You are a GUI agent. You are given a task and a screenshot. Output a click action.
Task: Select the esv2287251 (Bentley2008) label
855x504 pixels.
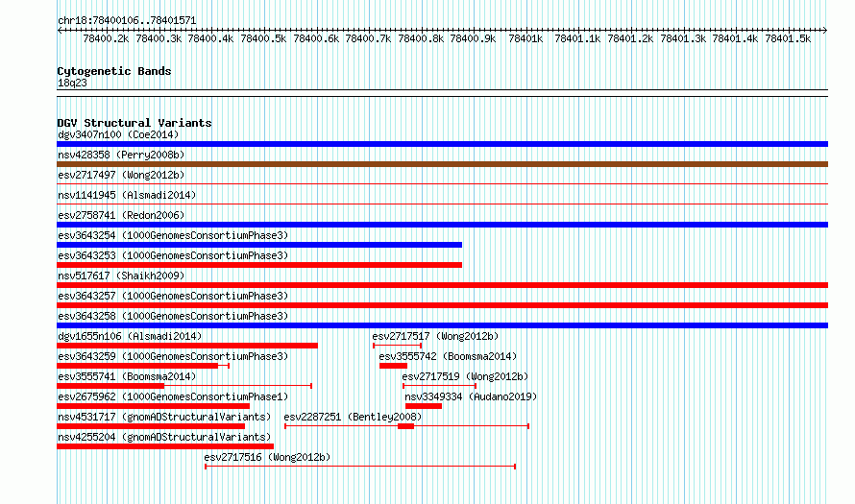353,417
